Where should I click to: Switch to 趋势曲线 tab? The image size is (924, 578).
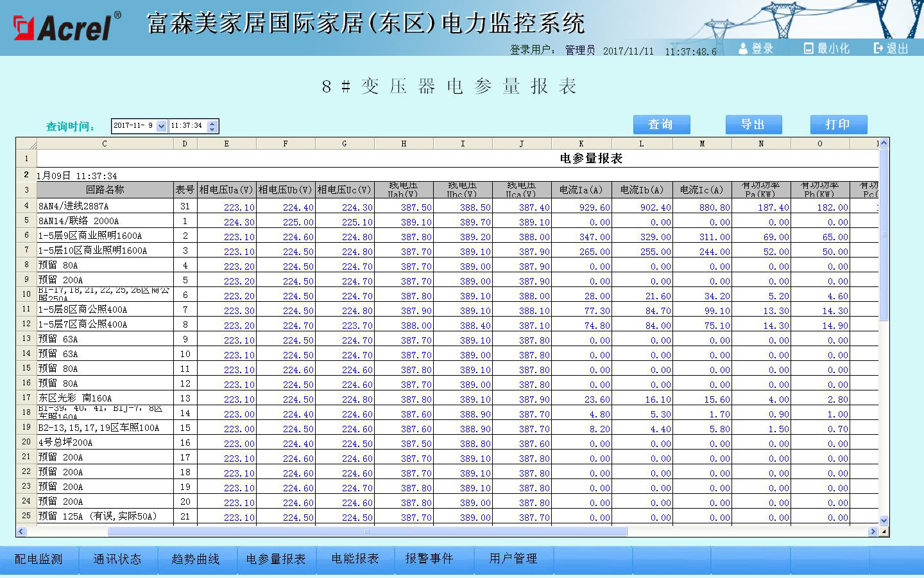(196, 559)
